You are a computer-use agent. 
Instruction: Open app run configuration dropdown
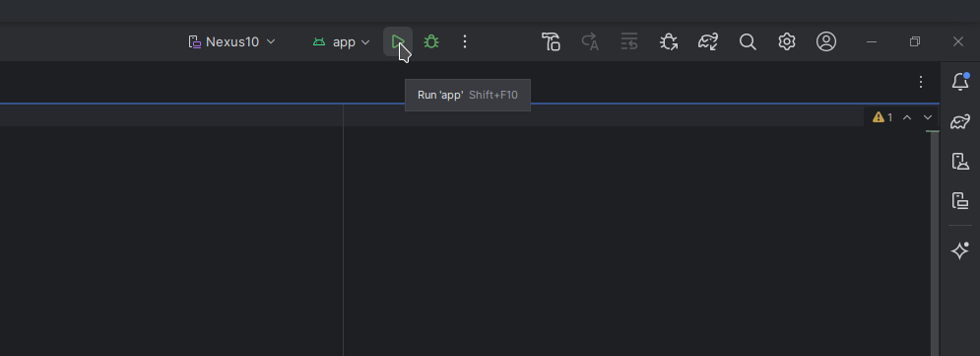coord(341,42)
